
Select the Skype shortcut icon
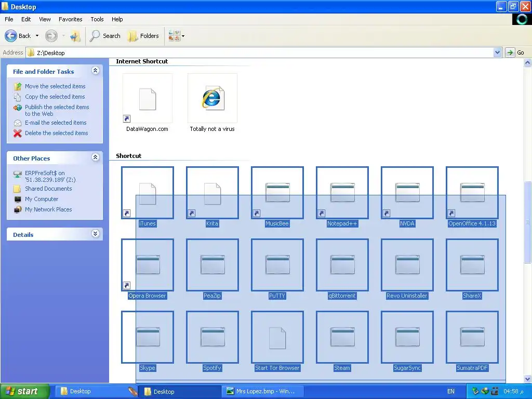(148, 337)
